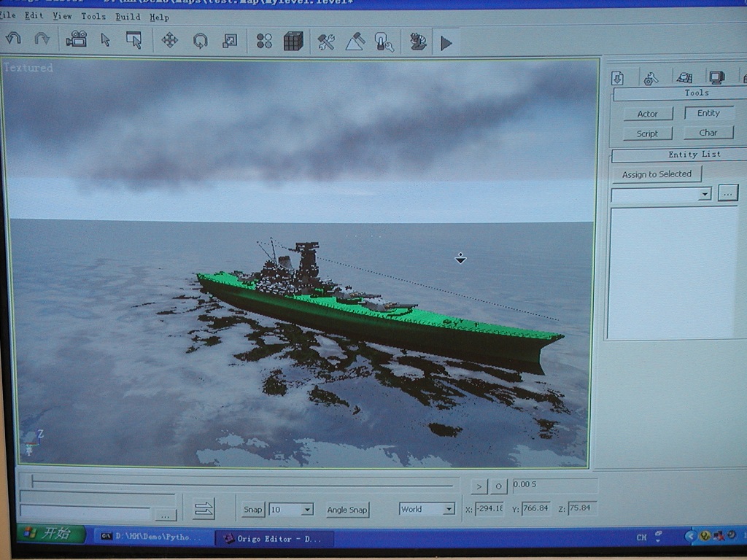Click the hammer and wrench icon

pos(325,42)
